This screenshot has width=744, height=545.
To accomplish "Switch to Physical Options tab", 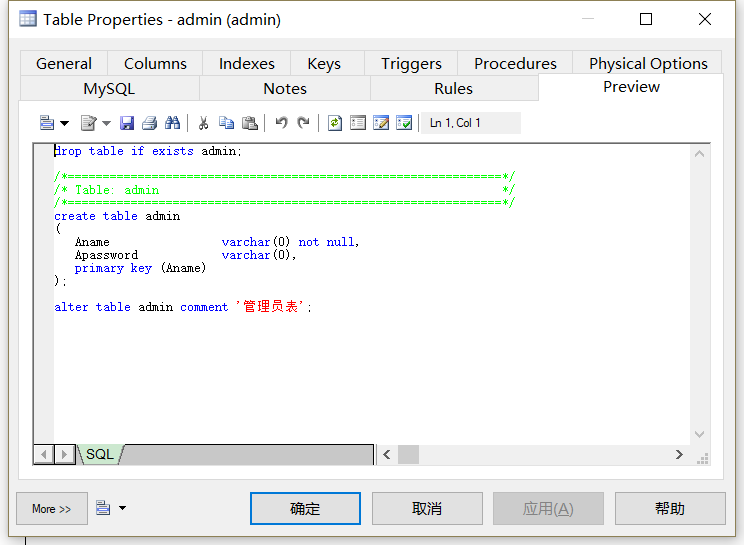I will 648,64.
